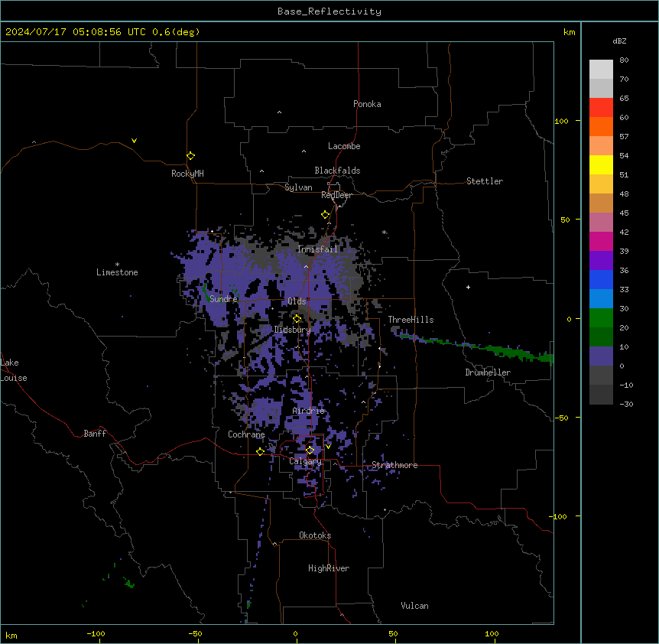Click the magenta swatch between 42 and 39 dBZ
The height and width of the screenshot is (644, 659).
coord(601,241)
